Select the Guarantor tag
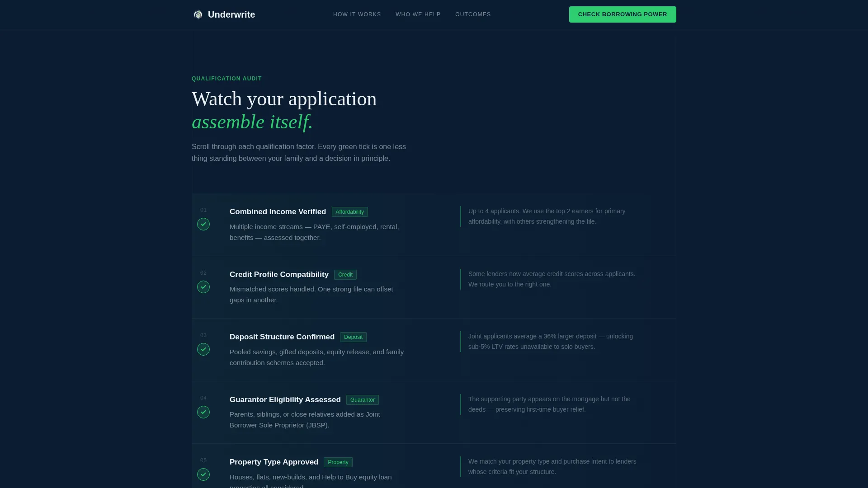This screenshot has height=488, width=868. click(363, 400)
